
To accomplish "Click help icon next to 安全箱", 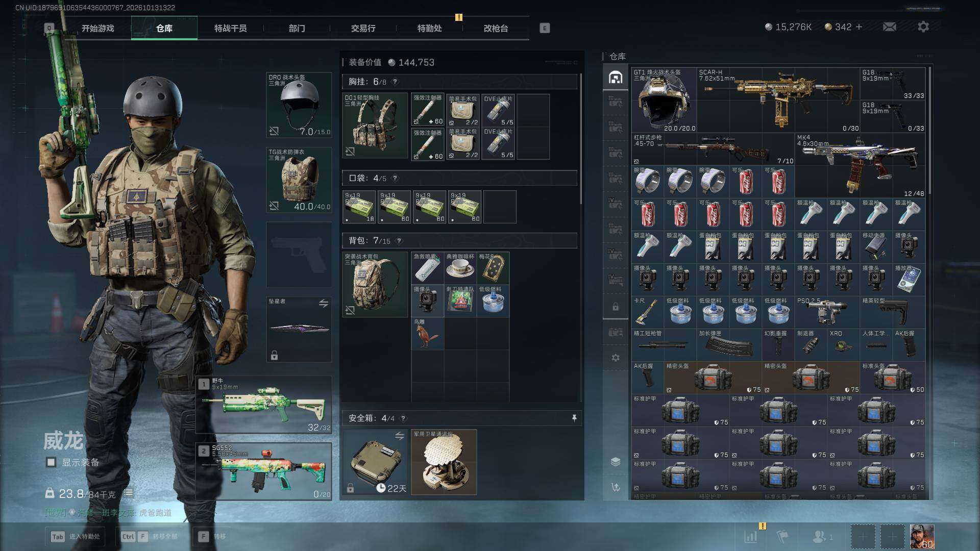I will (x=403, y=418).
